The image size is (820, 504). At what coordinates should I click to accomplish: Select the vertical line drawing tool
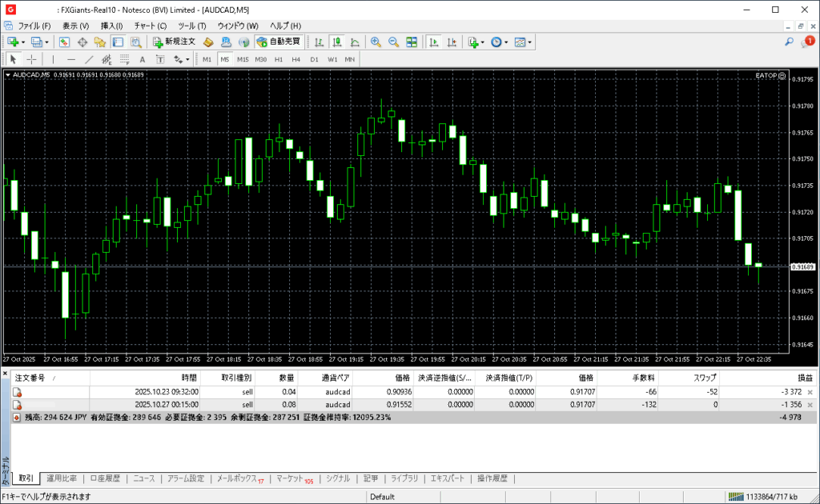coord(53,59)
